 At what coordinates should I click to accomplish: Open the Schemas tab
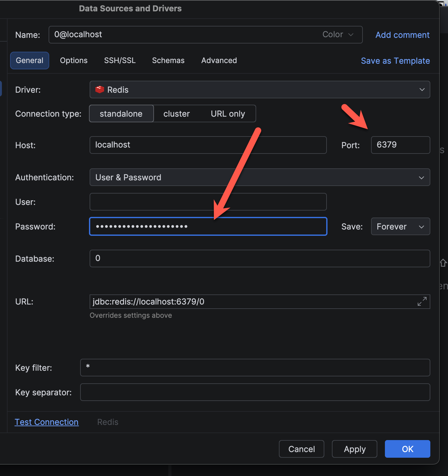click(x=168, y=60)
